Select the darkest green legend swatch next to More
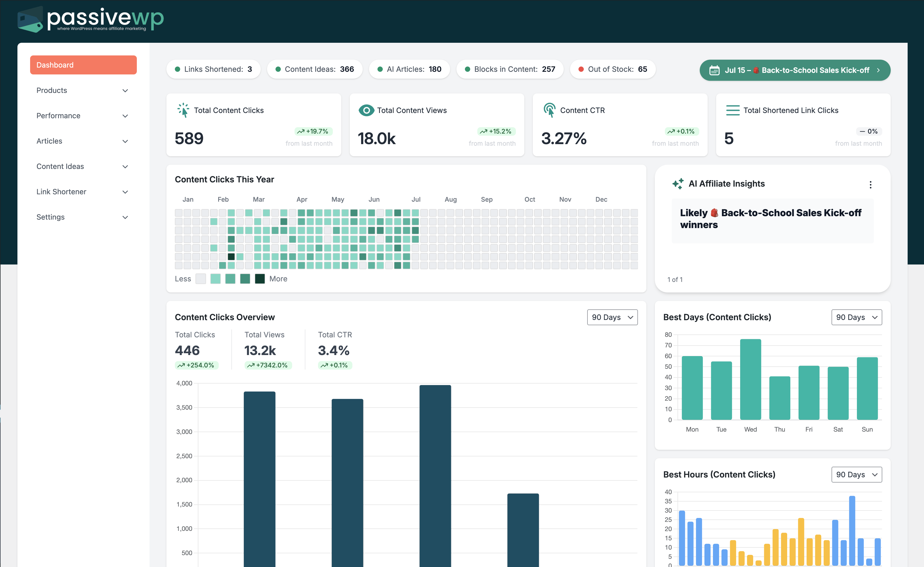This screenshot has width=924, height=567. (x=260, y=279)
